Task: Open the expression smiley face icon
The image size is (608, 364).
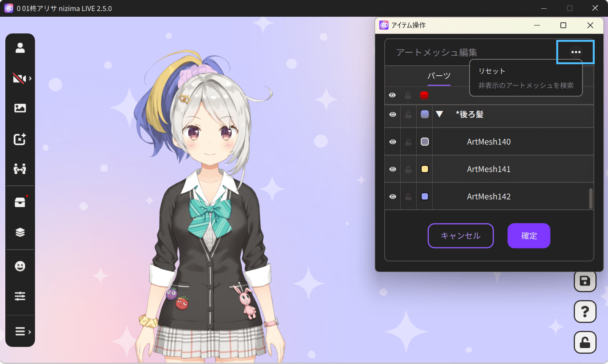Action: (x=20, y=266)
